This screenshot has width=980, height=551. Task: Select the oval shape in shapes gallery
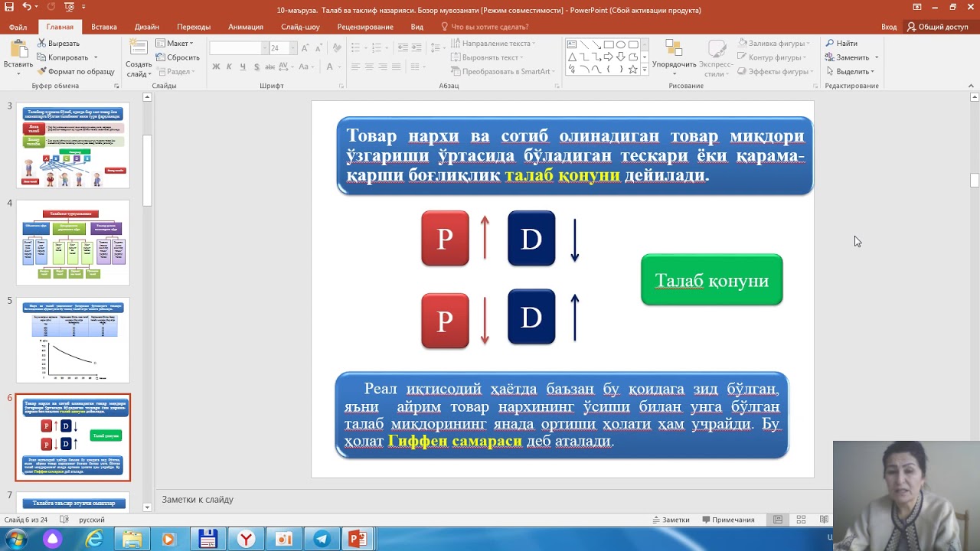click(621, 44)
